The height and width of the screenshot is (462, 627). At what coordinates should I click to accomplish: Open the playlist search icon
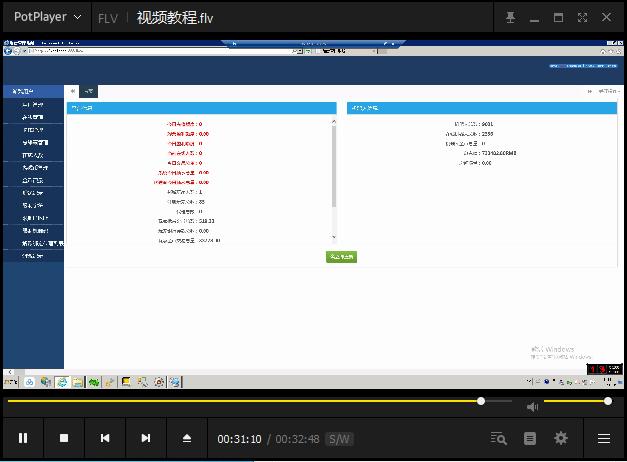pos(499,438)
